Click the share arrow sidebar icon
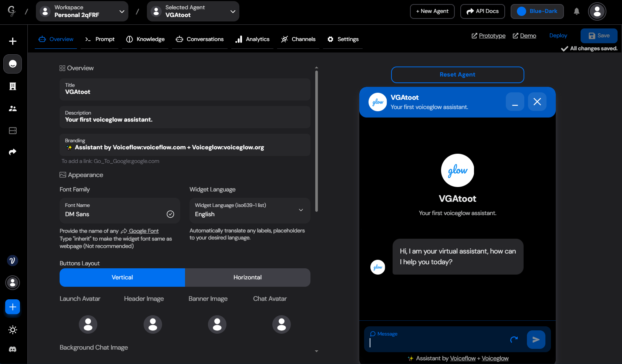The height and width of the screenshot is (364, 622). [13, 152]
